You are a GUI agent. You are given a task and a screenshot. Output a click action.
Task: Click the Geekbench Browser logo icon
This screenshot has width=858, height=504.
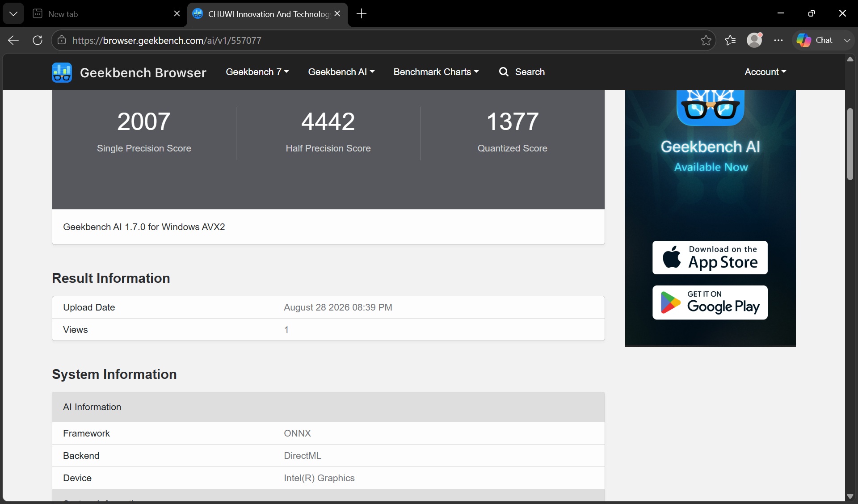coord(62,72)
